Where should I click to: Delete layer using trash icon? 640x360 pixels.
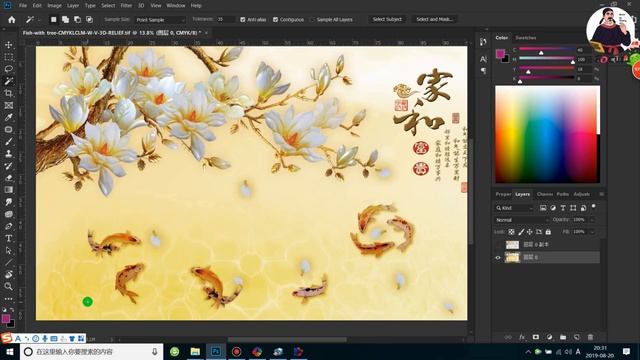590,337
